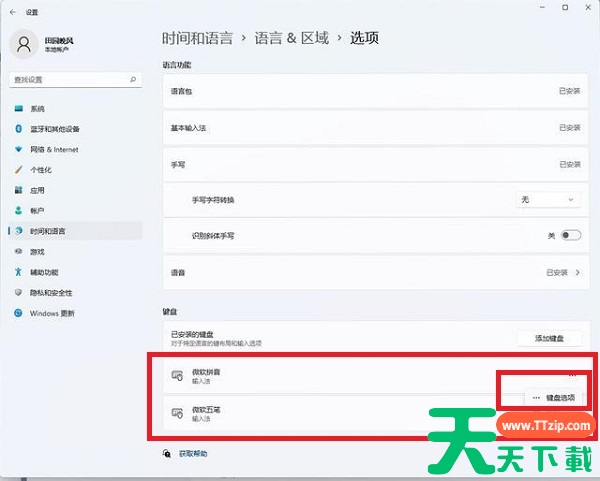Open 应用 settings category
The height and width of the screenshot is (481, 600).
[x=75, y=190]
